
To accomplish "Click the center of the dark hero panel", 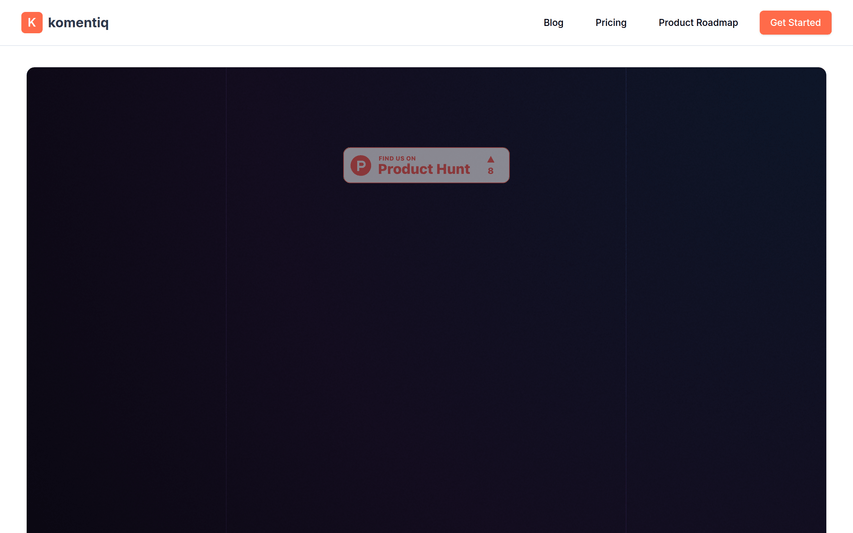I will click(x=426, y=300).
